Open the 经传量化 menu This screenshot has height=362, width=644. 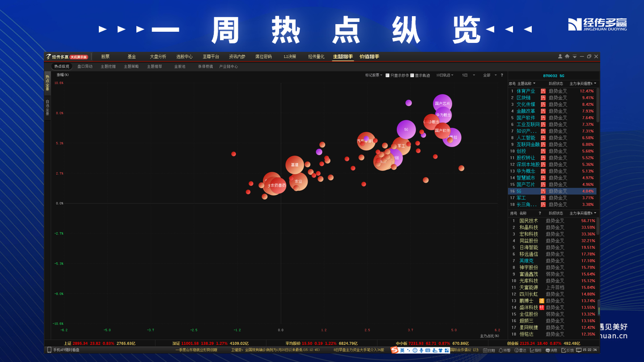pos(316,57)
